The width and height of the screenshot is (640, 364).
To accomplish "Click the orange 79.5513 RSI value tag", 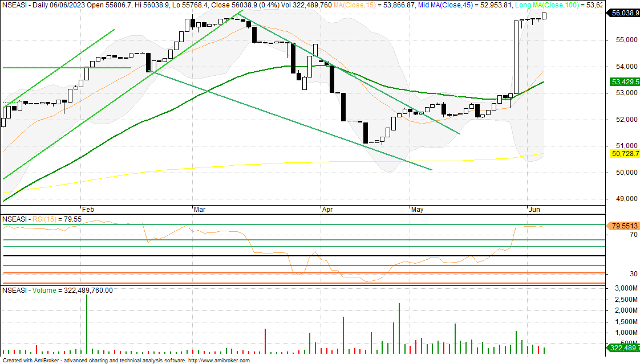I will click(624, 225).
